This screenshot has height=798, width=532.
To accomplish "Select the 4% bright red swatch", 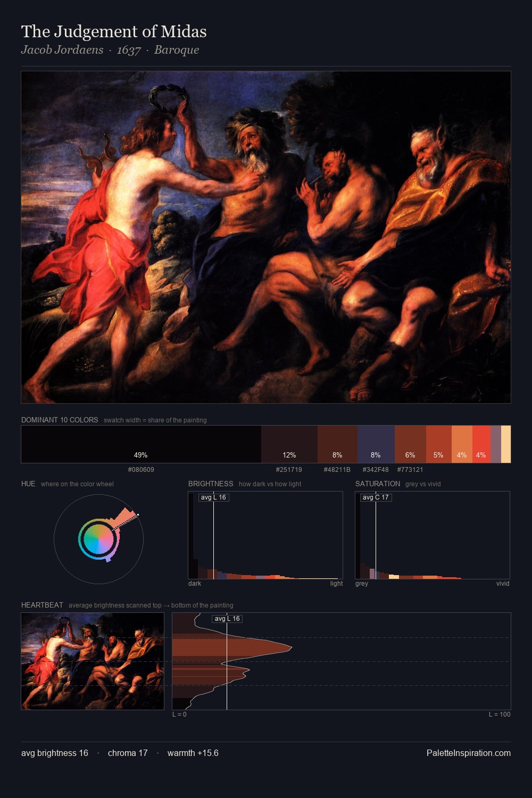I will click(x=481, y=444).
